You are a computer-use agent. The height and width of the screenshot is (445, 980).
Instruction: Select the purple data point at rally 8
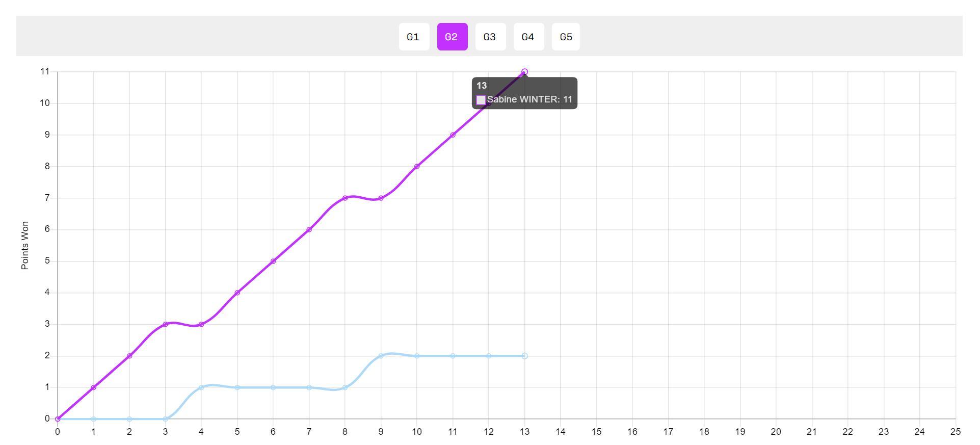point(345,198)
